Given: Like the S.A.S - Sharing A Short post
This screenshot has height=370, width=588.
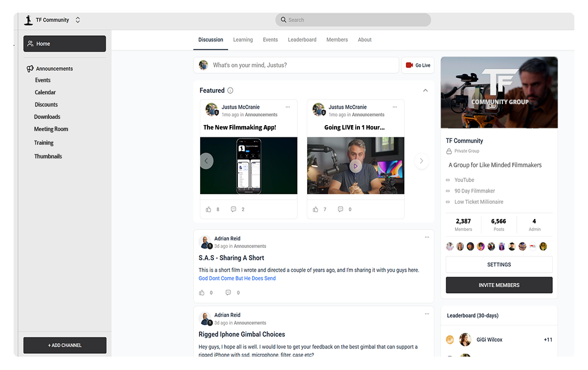Looking at the screenshot, I should (202, 293).
